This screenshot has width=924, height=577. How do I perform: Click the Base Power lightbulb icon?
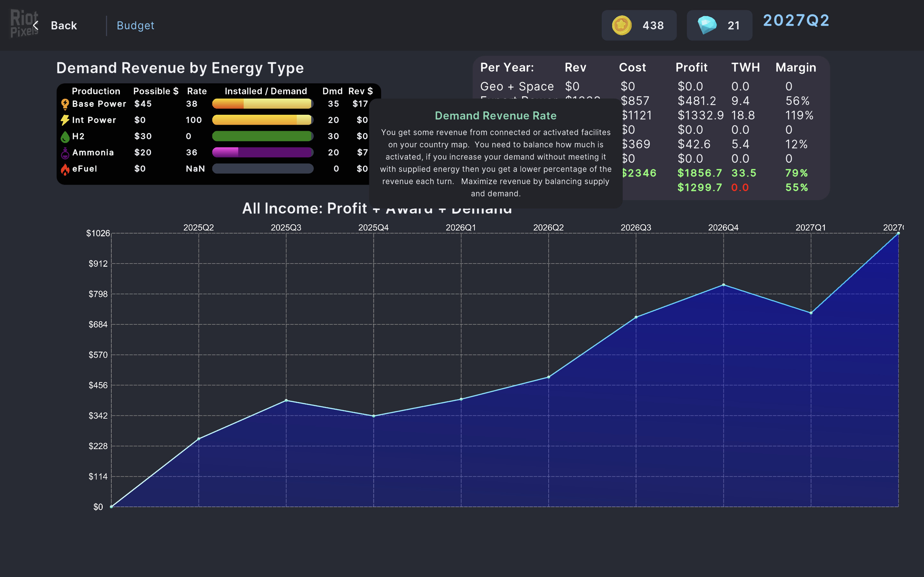65,104
